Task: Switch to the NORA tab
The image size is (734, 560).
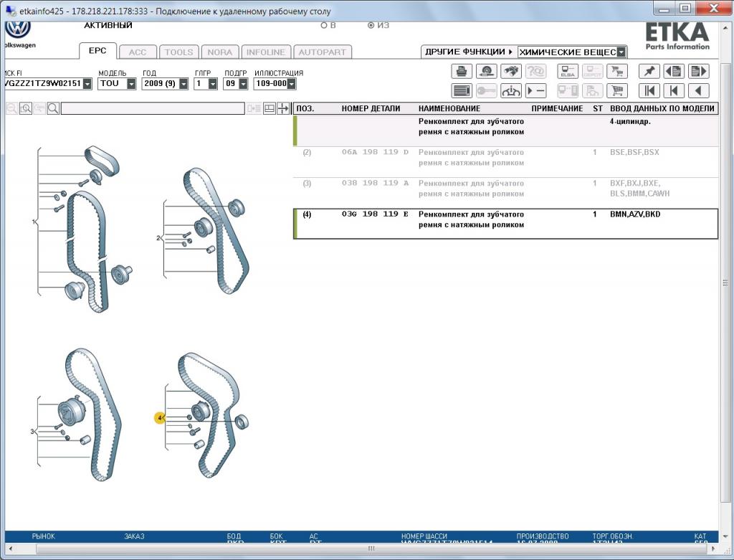Action: 220,52
